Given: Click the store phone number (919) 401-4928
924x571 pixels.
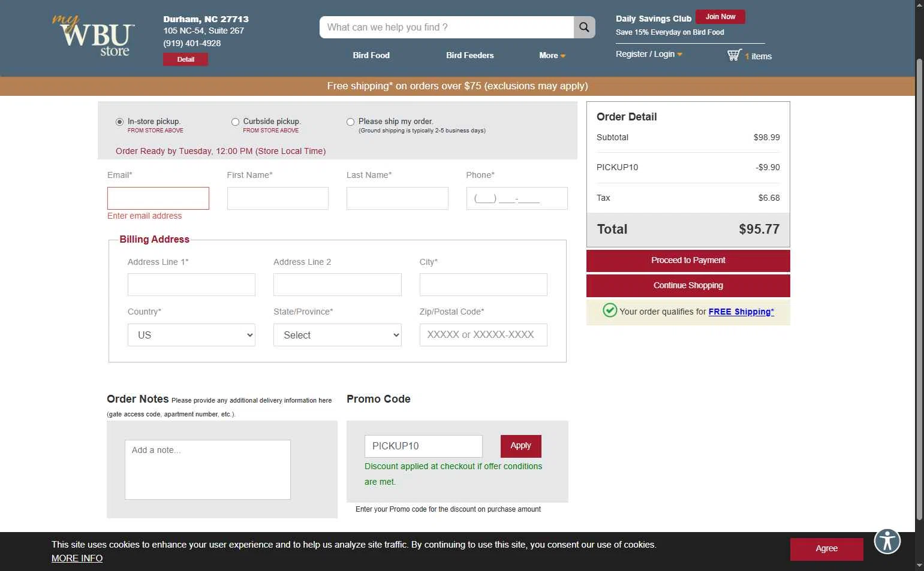Looking at the screenshot, I should click(192, 43).
